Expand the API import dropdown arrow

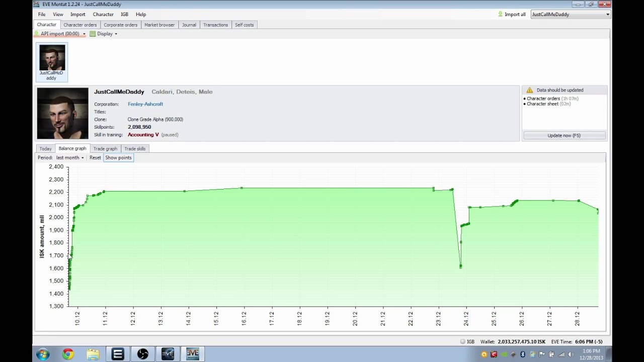pos(84,34)
